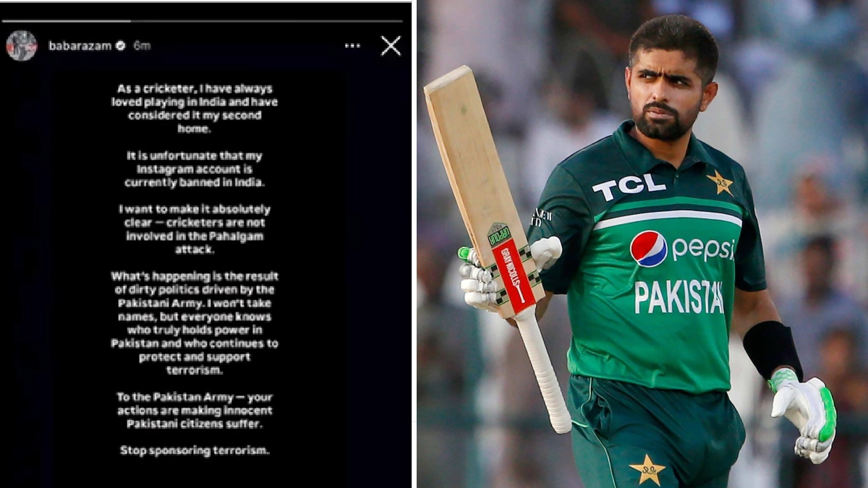Screen dimensions: 868x488
Task: Close the story with the X icon
Action: pyautogui.click(x=391, y=46)
